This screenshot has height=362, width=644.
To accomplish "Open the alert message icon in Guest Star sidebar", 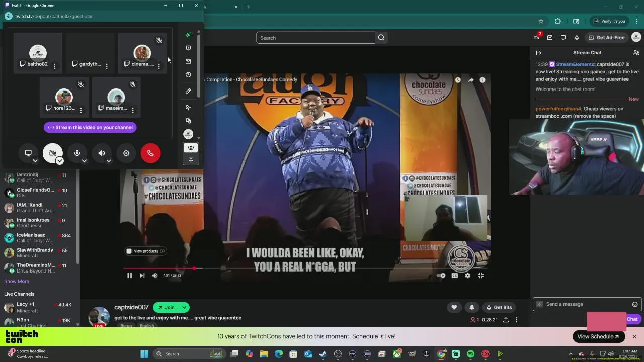I will tap(188, 48).
